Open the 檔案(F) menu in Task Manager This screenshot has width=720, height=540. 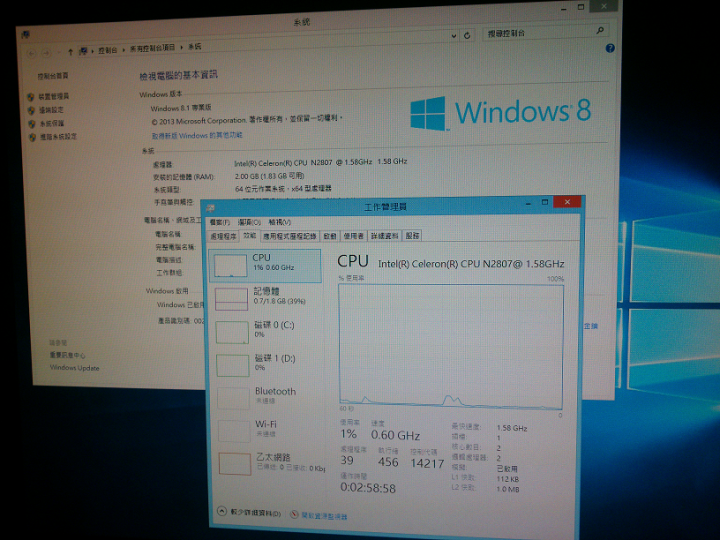219,222
